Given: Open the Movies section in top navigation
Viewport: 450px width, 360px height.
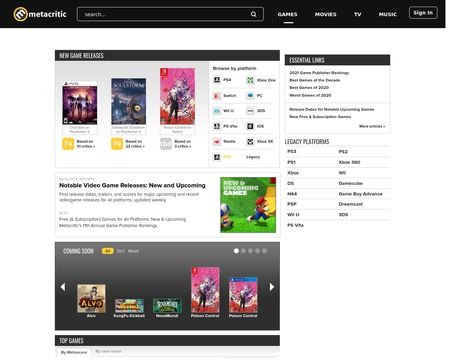Looking at the screenshot, I should [x=326, y=14].
